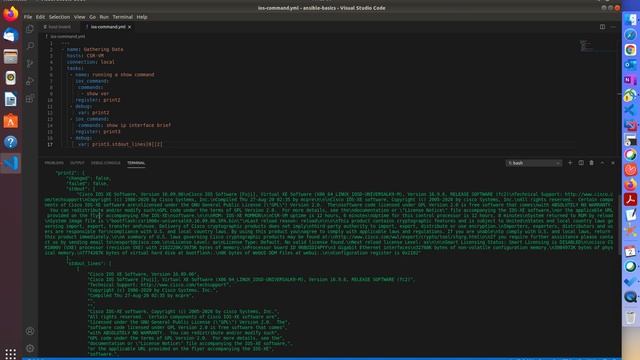
Task: Maximize the terminal panel size
Action: 602,163
